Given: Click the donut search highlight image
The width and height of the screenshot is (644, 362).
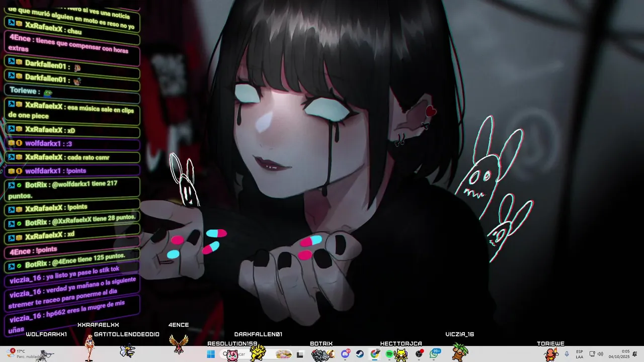Looking at the screenshot, I should point(283,354).
